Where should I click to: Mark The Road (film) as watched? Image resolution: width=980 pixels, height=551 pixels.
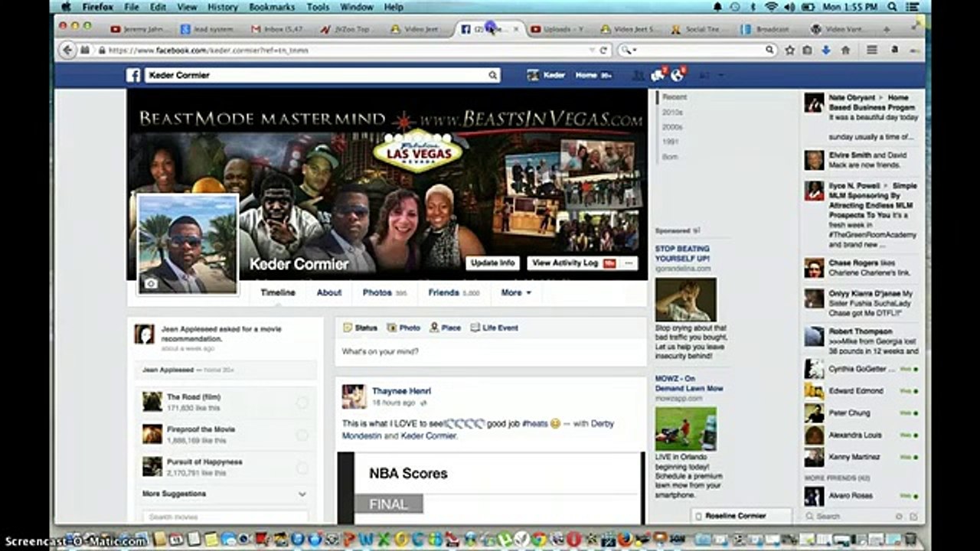[x=302, y=402]
